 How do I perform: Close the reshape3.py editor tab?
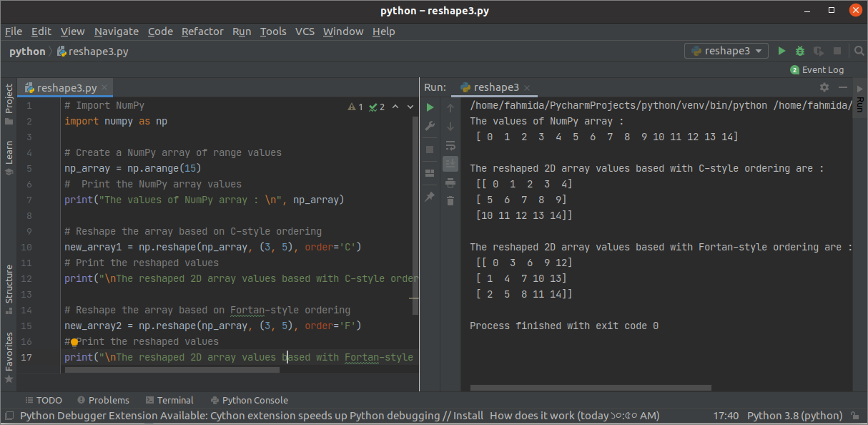point(105,87)
